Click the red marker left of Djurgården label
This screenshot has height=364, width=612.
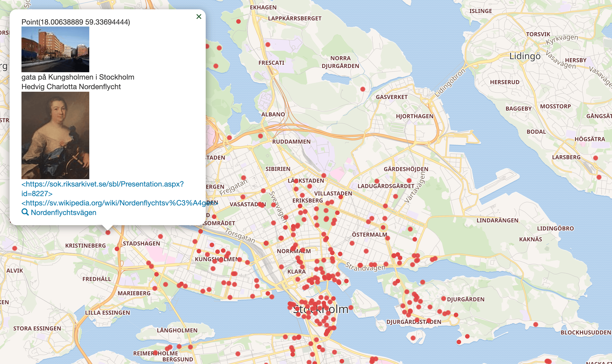[x=444, y=299]
